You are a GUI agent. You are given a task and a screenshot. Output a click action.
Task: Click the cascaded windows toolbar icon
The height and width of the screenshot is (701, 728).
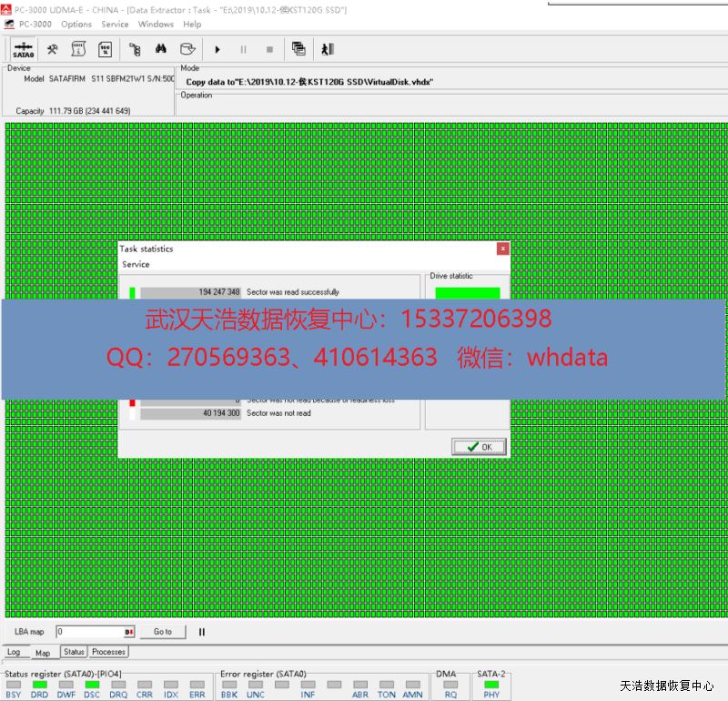(x=298, y=49)
